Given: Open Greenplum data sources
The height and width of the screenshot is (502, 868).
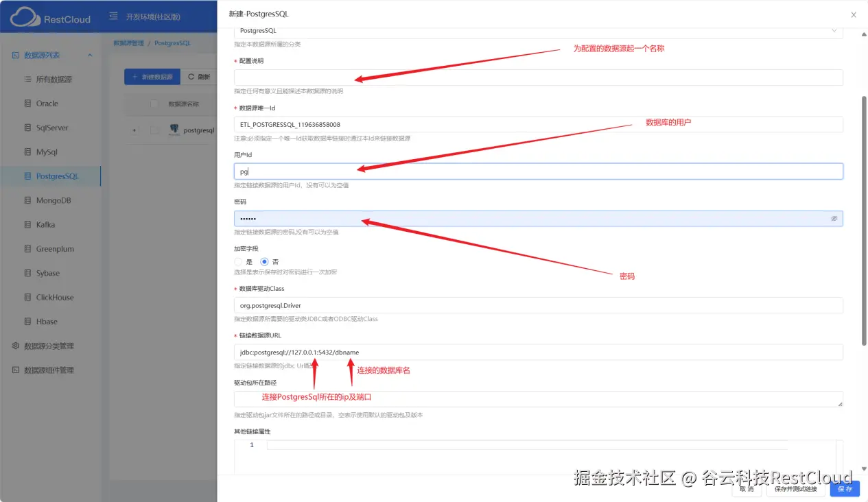Looking at the screenshot, I should [55, 249].
